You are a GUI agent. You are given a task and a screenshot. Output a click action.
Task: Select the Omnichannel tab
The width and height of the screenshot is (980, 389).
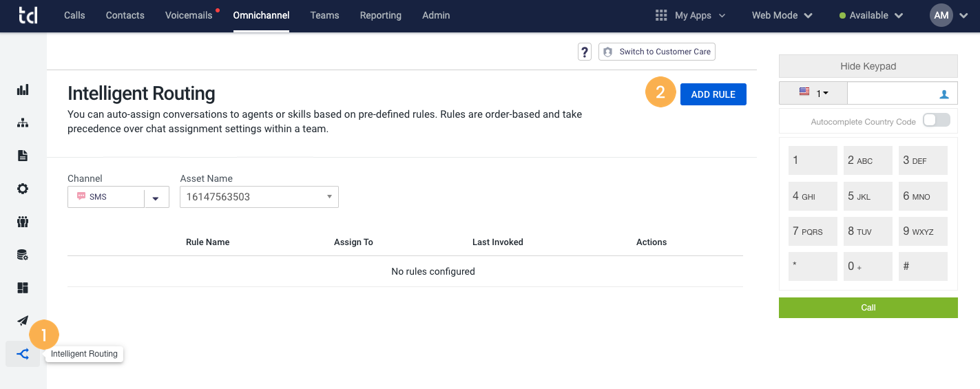[x=261, y=15]
